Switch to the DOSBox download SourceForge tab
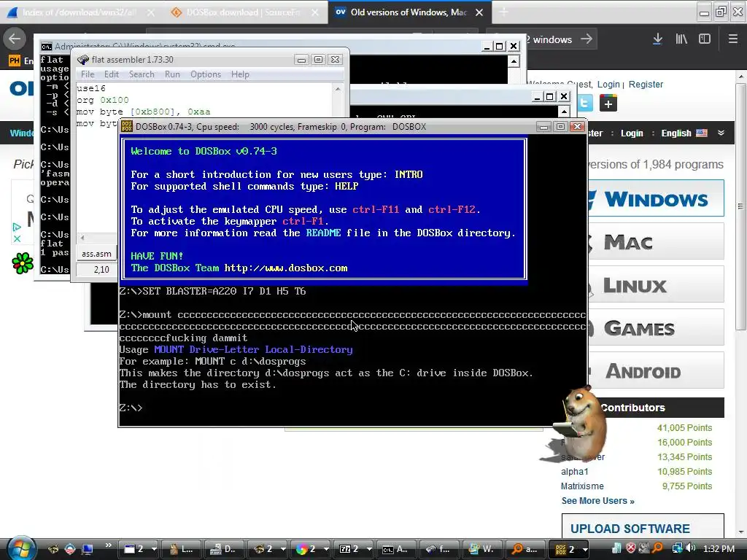 [245, 12]
